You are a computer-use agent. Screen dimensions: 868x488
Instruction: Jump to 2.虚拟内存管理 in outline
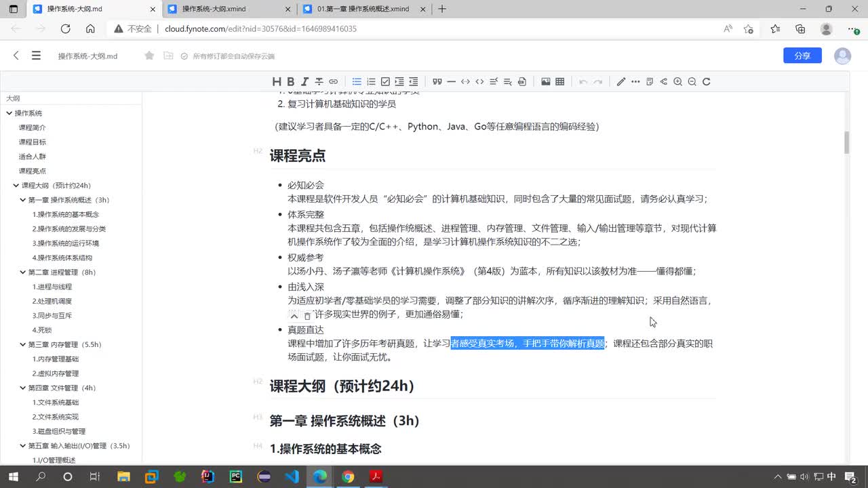[x=56, y=373]
